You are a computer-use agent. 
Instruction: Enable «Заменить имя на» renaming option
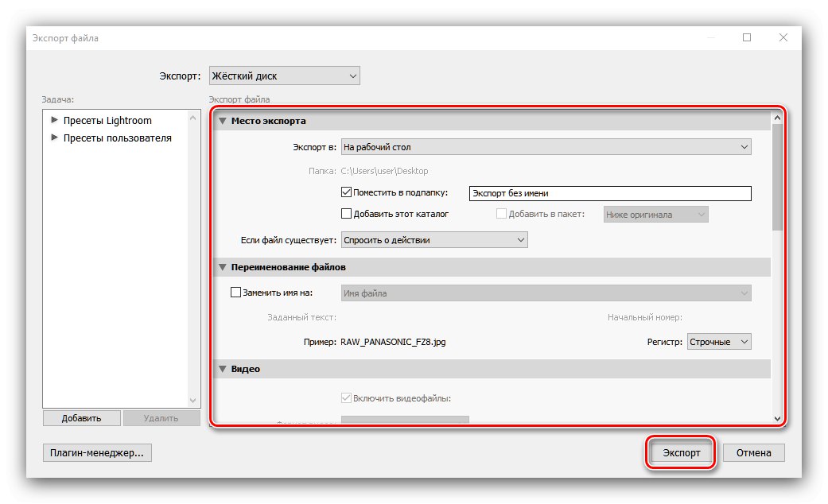235,292
